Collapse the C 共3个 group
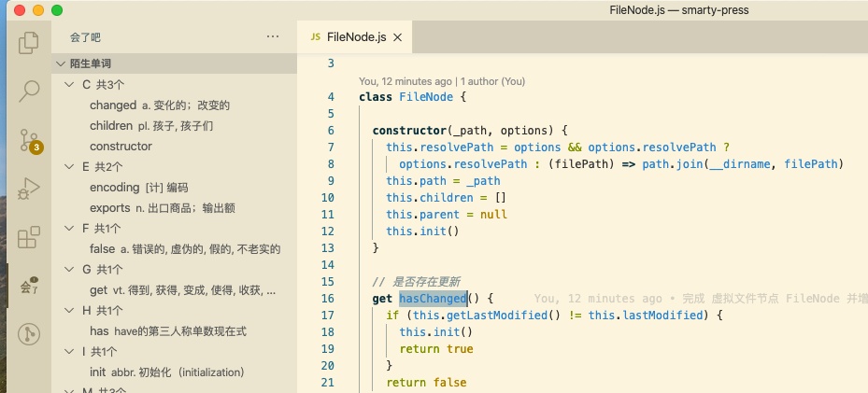Image resolution: width=868 pixels, height=393 pixels. pyautogui.click(x=69, y=85)
